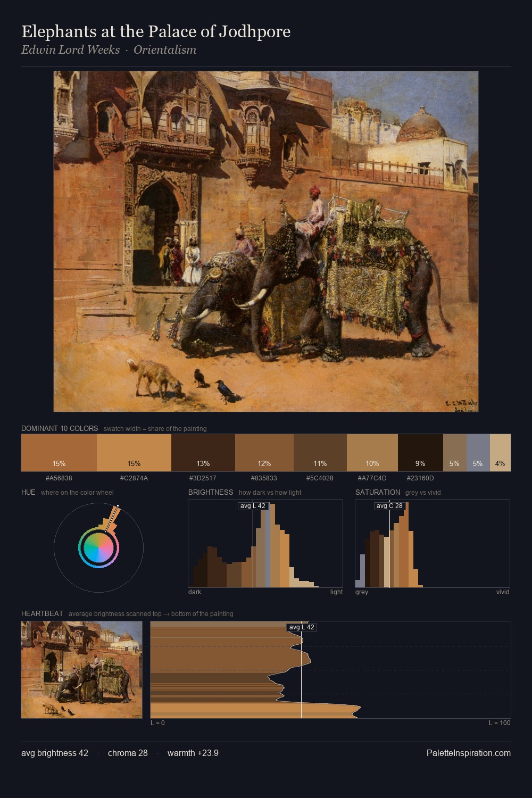Select the pale beige 4% swatch
The width and height of the screenshot is (532, 798).
tap(500, 453)
